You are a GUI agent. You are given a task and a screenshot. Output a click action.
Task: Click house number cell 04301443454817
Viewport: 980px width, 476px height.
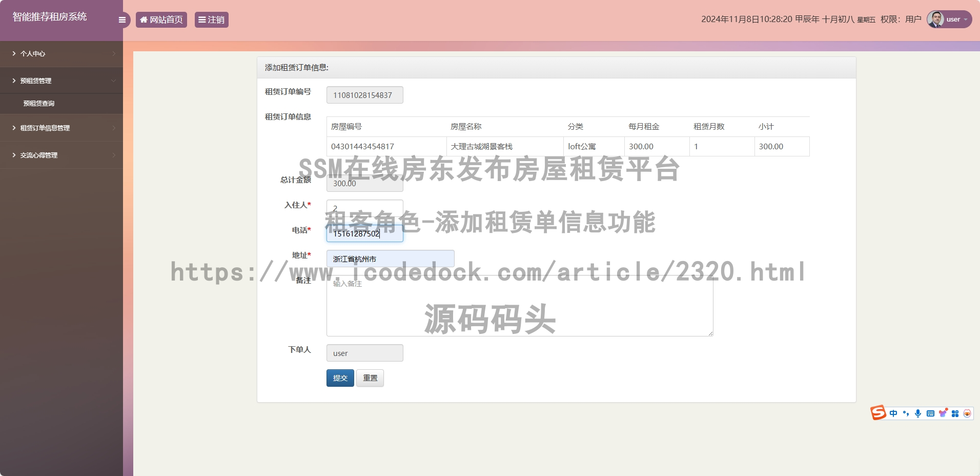pos(386,147)
